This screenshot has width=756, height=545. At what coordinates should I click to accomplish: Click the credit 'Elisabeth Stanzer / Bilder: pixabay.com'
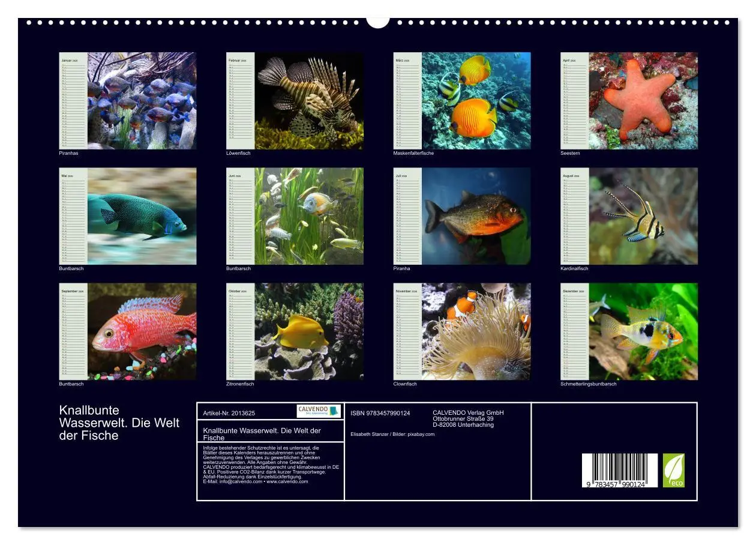pyautogui.click(x=392, y=434)
